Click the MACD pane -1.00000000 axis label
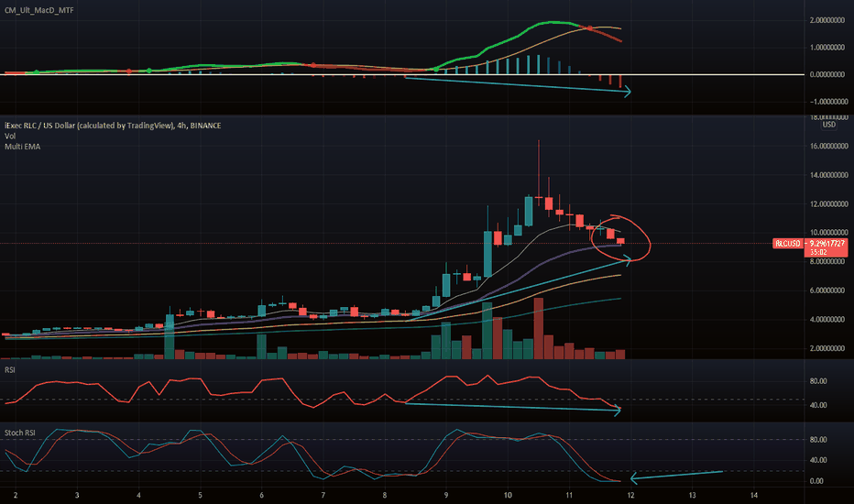854x504 pixels. click(827, 102)
